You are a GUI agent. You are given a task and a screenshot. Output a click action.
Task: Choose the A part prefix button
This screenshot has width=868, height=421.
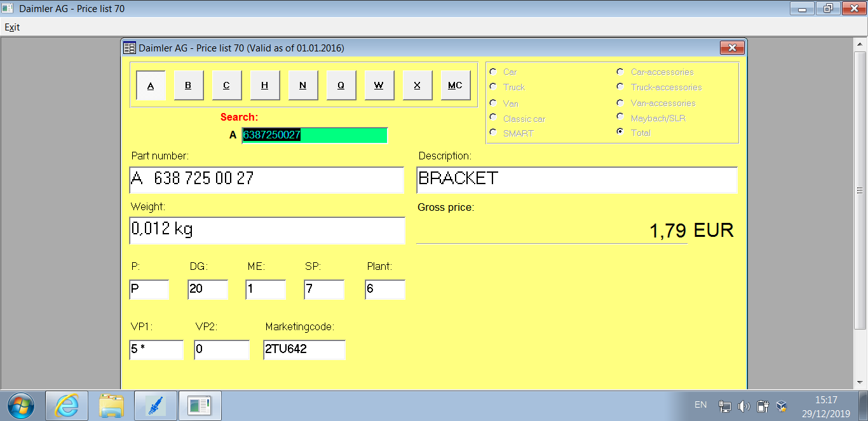151,86
